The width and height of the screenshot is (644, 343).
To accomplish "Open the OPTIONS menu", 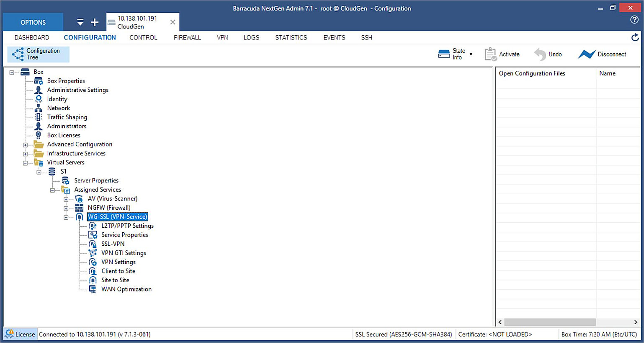I will pos(33,22).
